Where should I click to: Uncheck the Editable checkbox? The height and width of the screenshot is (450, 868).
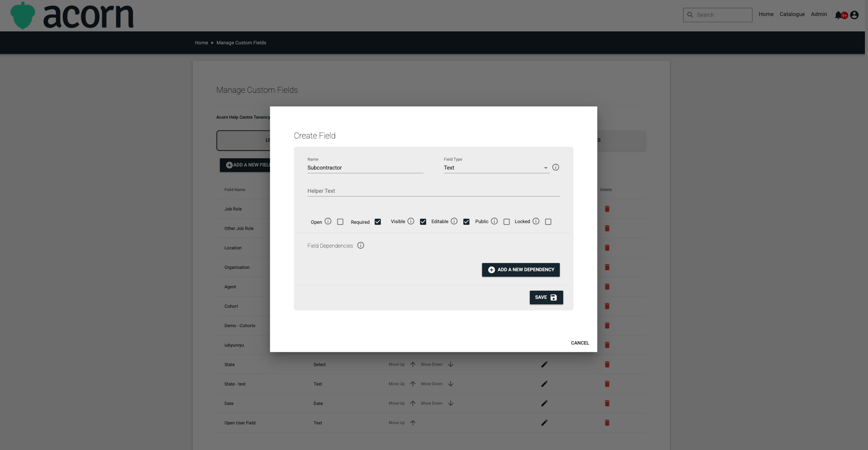[x=466, y=222]
